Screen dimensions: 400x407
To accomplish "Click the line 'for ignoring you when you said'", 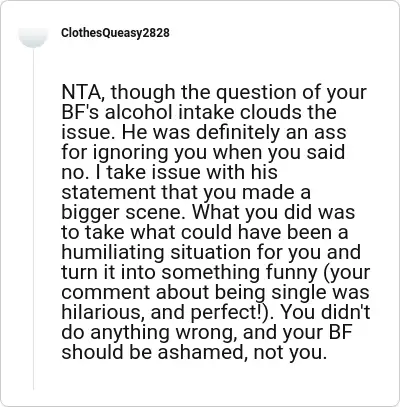I will [203, 152].
